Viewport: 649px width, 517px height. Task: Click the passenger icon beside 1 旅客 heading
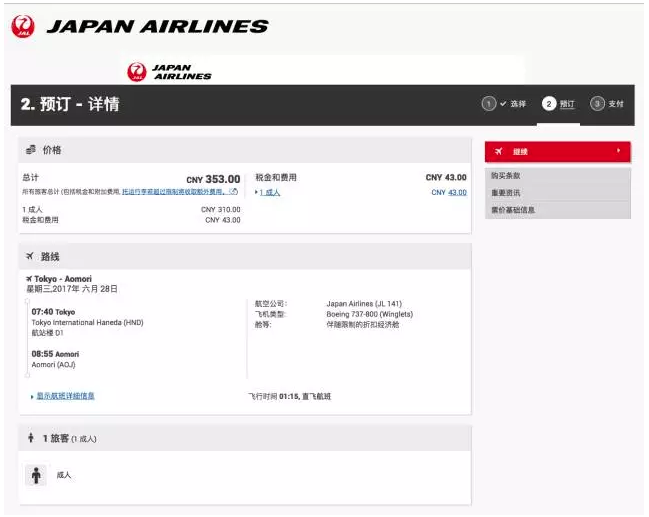pyautogui.click(x=31, y=438)
